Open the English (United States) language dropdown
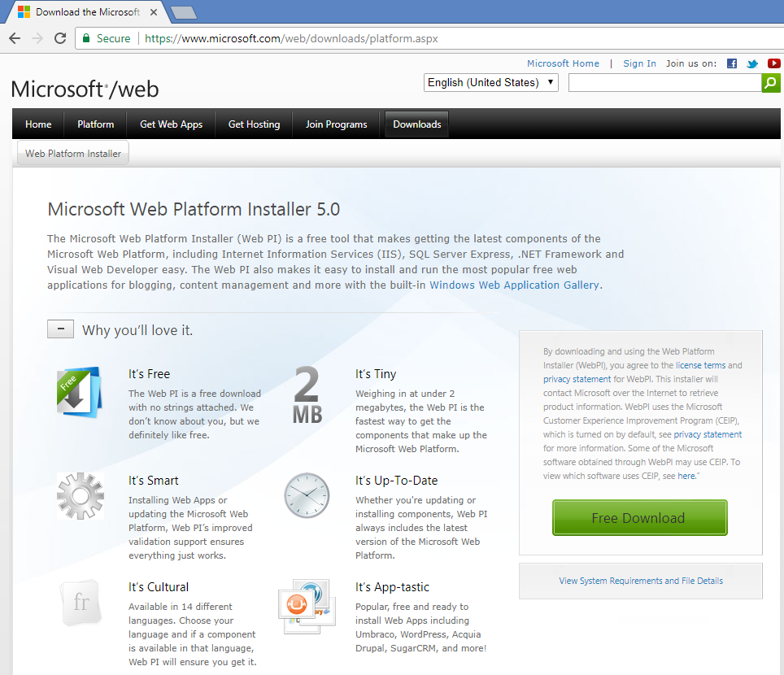 491,82
